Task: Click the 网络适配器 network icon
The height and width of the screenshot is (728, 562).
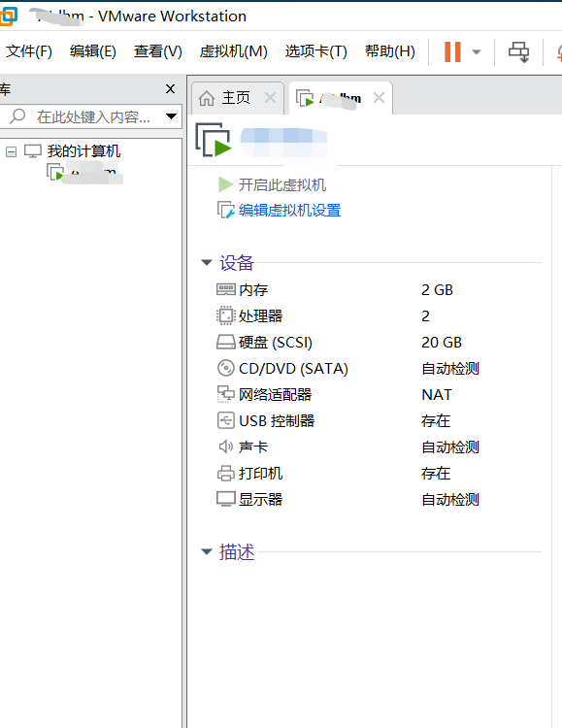Action: tap(226, 394)
